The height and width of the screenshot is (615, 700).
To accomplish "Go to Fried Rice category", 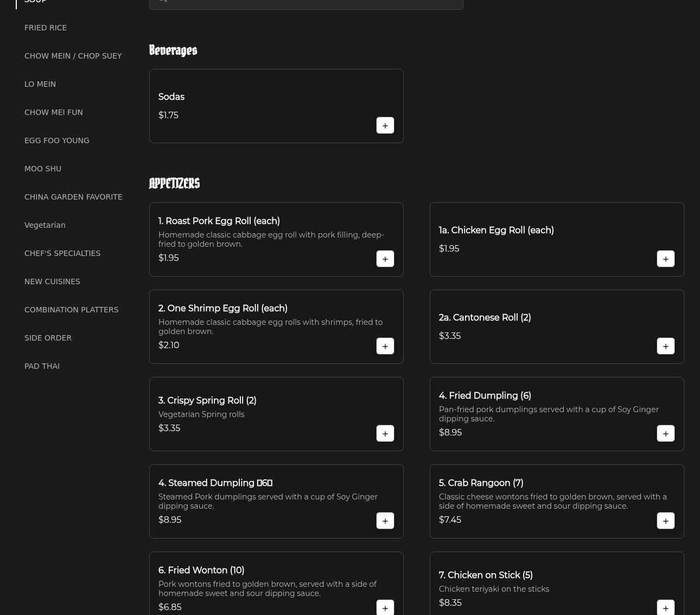I will click(x=46, y=28).
